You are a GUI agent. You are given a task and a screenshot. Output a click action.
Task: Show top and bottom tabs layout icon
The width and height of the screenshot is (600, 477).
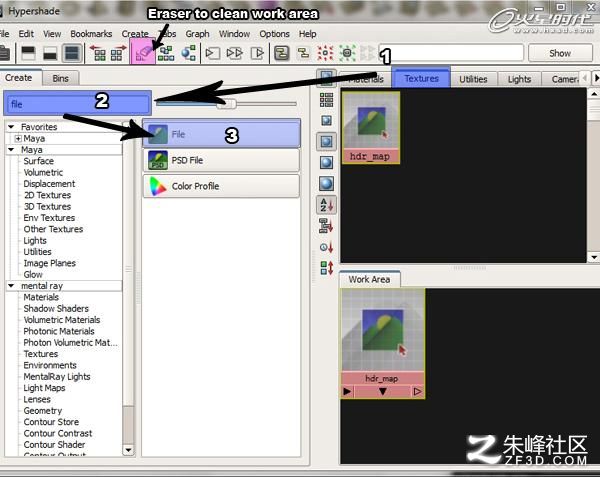pyautogui.click(x=72, y=53)
